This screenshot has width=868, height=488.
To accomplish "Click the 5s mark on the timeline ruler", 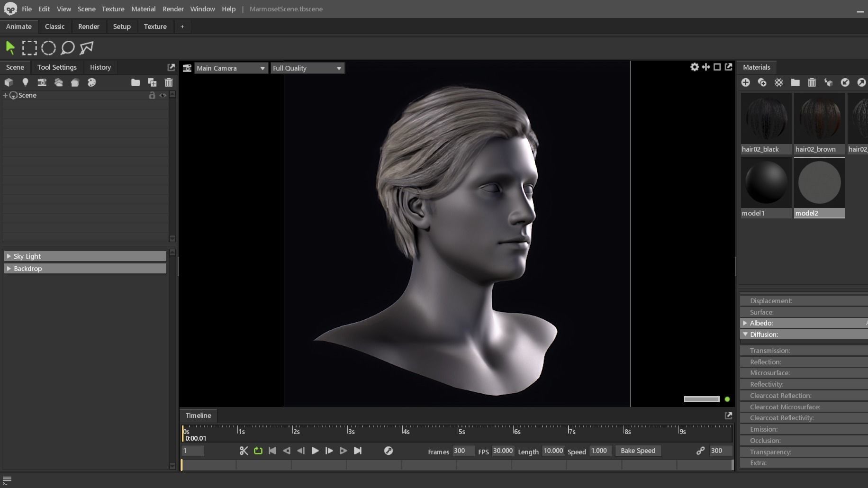I will coord(459,431).
